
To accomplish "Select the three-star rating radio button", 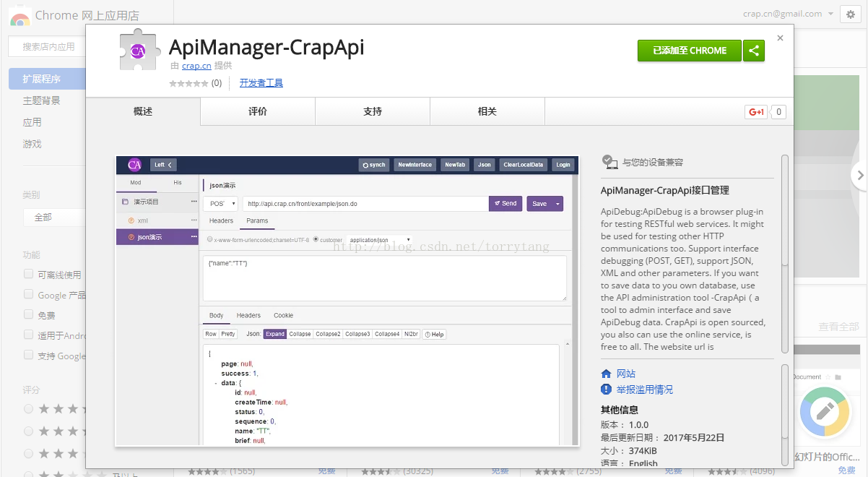I will point(29,454).
